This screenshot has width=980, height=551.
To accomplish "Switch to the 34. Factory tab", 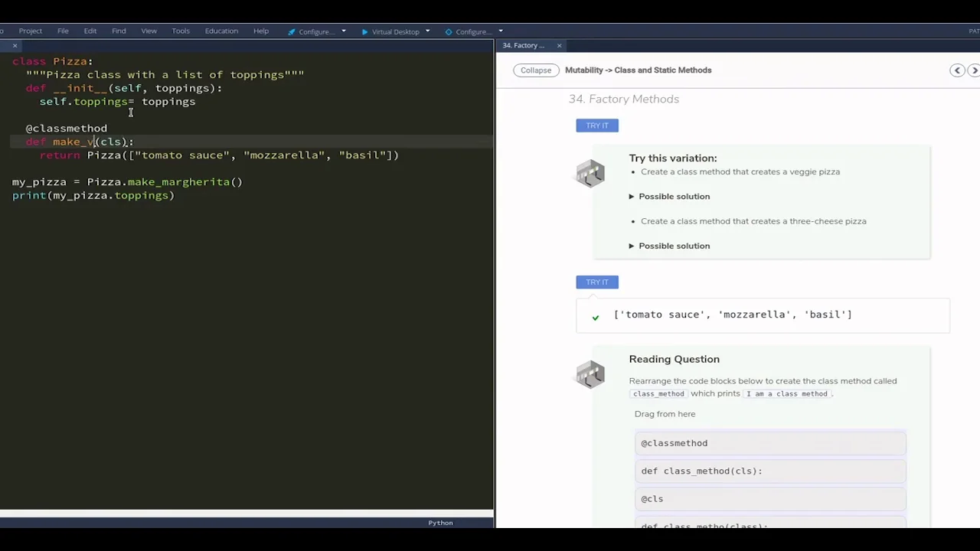I will tap(524, 46).
